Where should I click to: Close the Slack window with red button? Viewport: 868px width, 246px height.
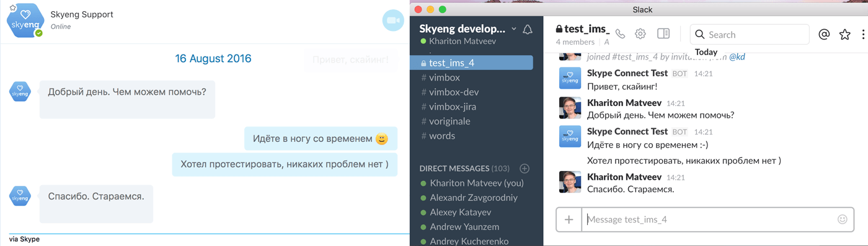(x=418, y=9)
